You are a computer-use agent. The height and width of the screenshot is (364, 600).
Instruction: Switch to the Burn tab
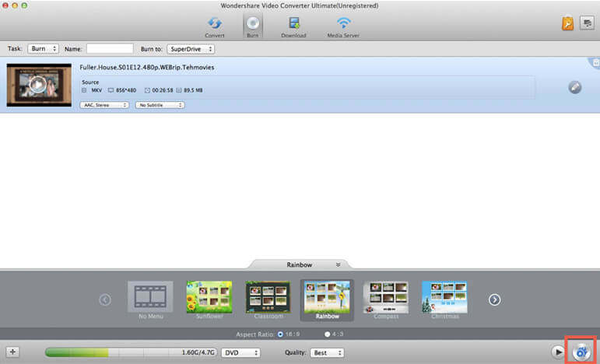(253, 26)
